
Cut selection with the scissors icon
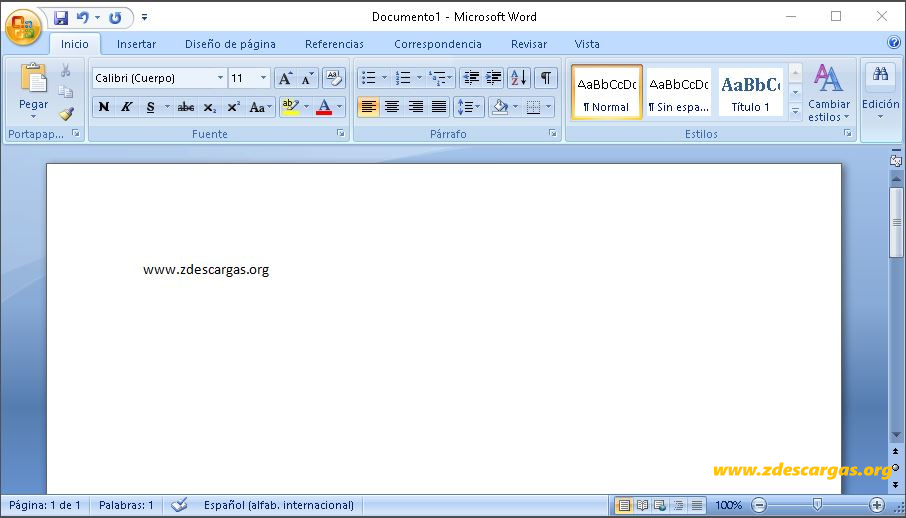point(66,71)
